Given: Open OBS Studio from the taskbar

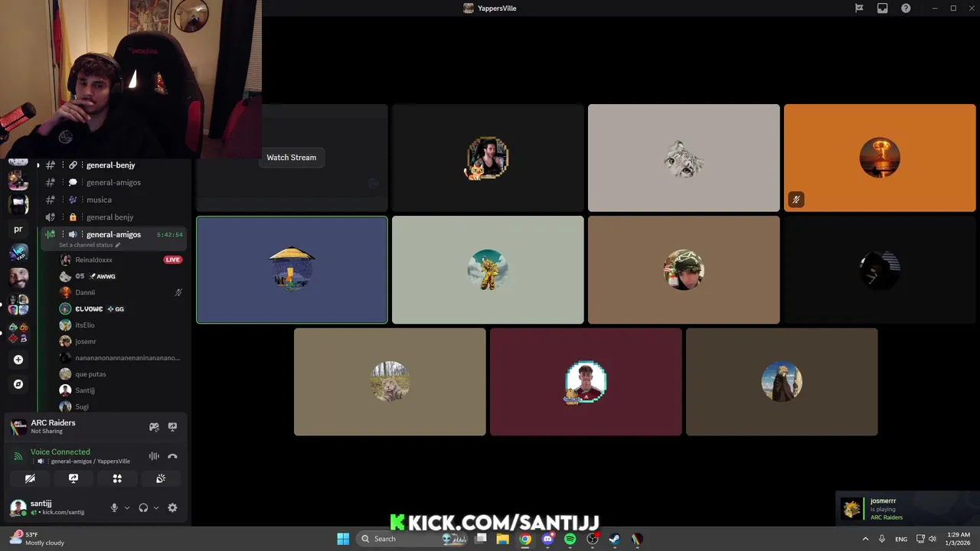Looking at the screenshot, I should coord(592,539).
